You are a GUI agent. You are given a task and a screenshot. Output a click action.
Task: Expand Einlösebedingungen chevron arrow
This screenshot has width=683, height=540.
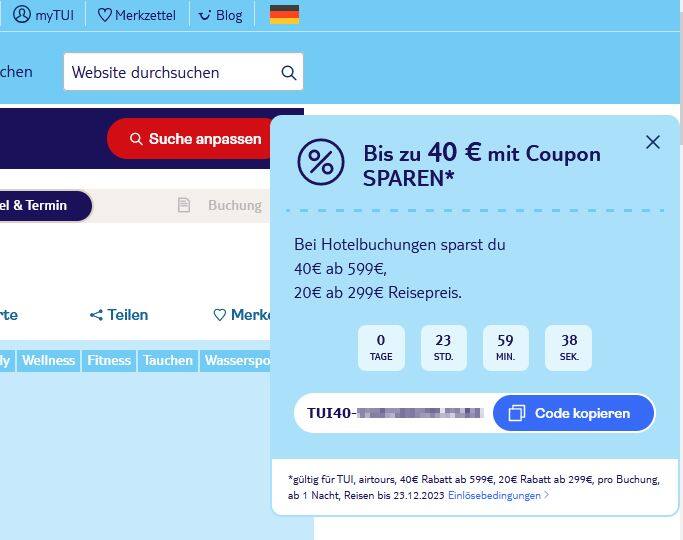[x=547, y=496]
